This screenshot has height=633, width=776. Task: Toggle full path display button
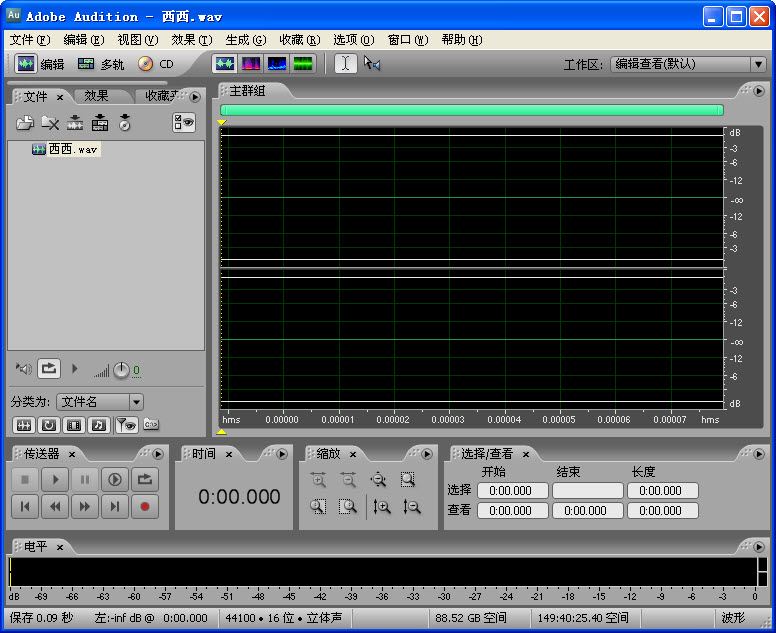pyautogui.click(x=151, y=424)
